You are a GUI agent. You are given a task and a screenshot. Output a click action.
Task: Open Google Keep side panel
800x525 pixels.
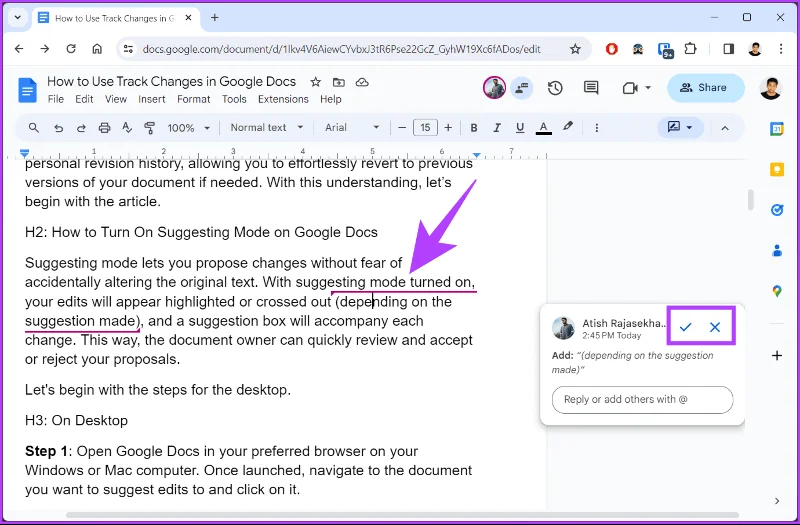[777, 169]
